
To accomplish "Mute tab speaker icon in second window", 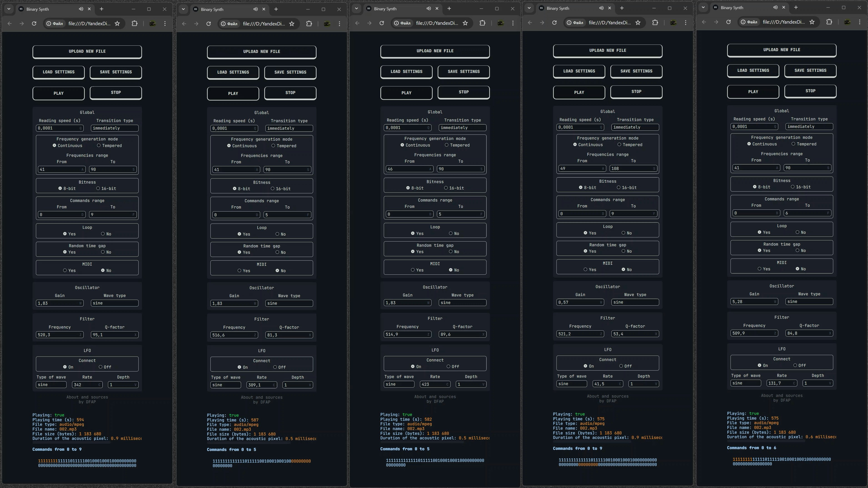I will (x=255, y=9).
